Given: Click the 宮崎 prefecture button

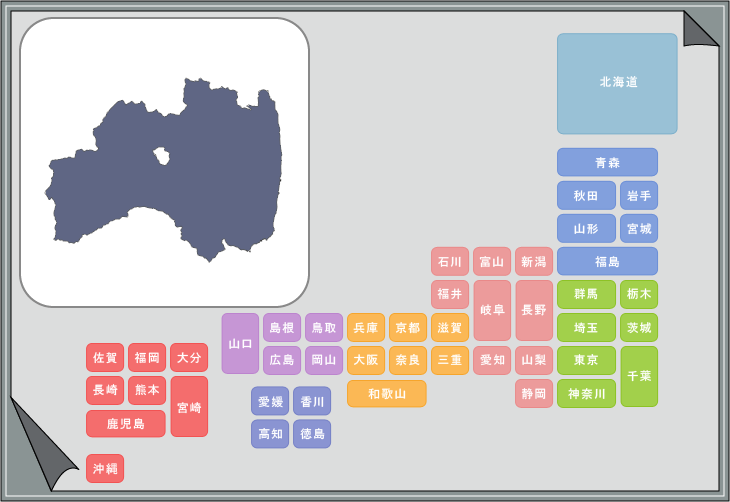Looking at the screenshot, I should point(189,407).
